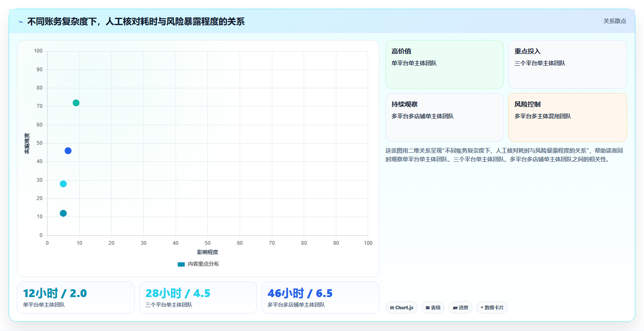Viewport: 644px width, 331px height.
Task: Click the x-axis tick label 50
Action: (208, 243)
